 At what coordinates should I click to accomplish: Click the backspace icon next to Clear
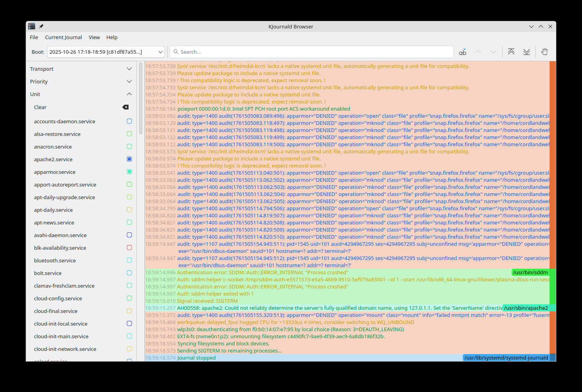[125, 107]
